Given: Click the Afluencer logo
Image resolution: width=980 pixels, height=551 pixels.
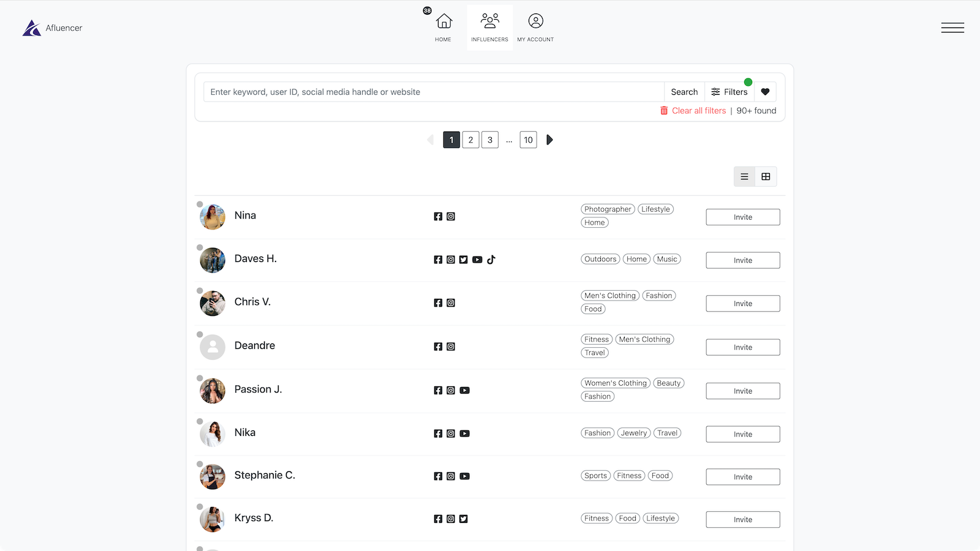Looking at the screenshot, I should (x=52, y=28).
